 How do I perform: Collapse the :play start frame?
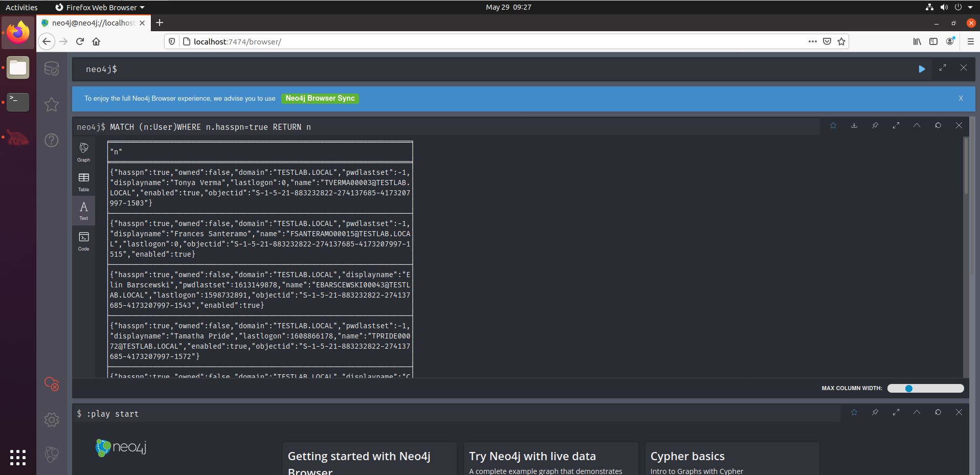point(917,412)
